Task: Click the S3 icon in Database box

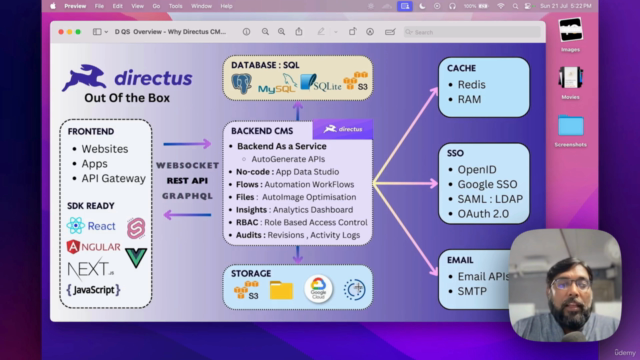Action: click(x=356, y=81)
